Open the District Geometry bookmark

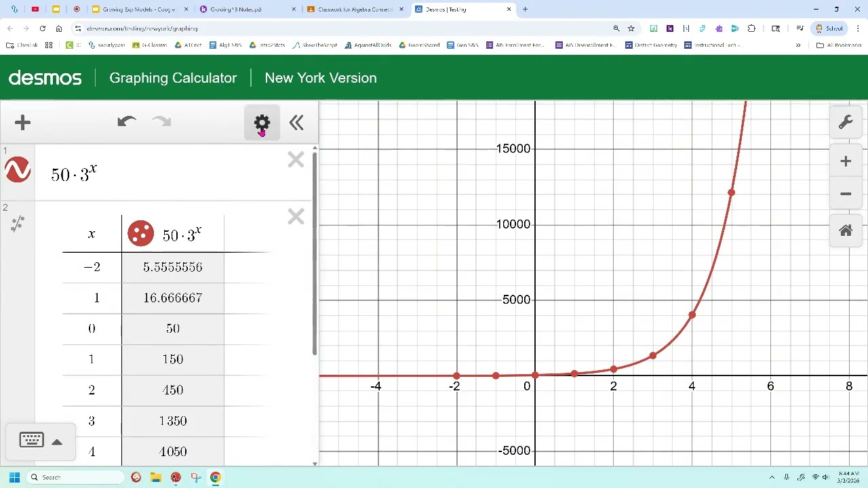pyautogui.click(x=651, y=45)
